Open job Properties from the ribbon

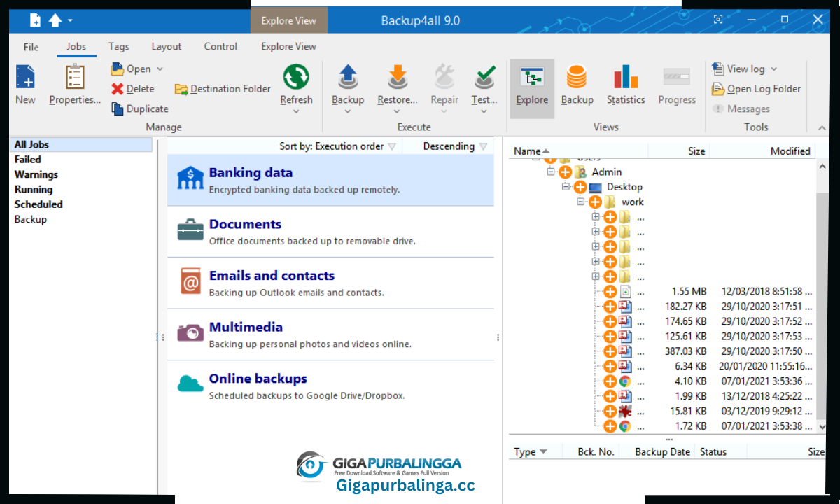coord(75,84)
